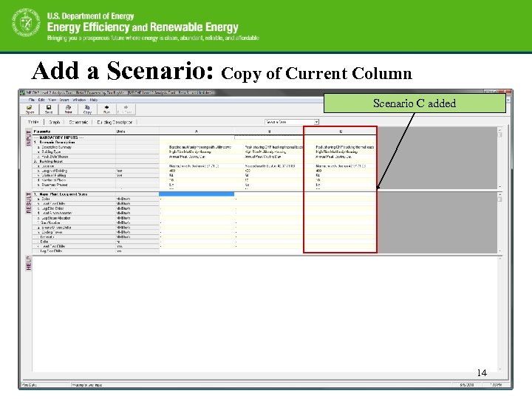The height and width of the screenshot is (399, 532).
Task: Click the grayed-out run toolbar icon
Action: 125,109
